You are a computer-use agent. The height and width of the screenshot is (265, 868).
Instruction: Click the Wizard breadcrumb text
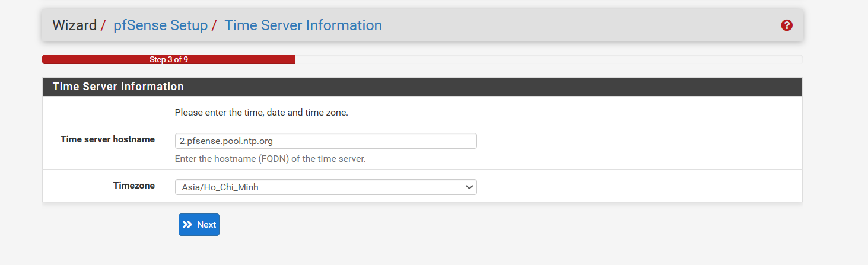[74, 25]
